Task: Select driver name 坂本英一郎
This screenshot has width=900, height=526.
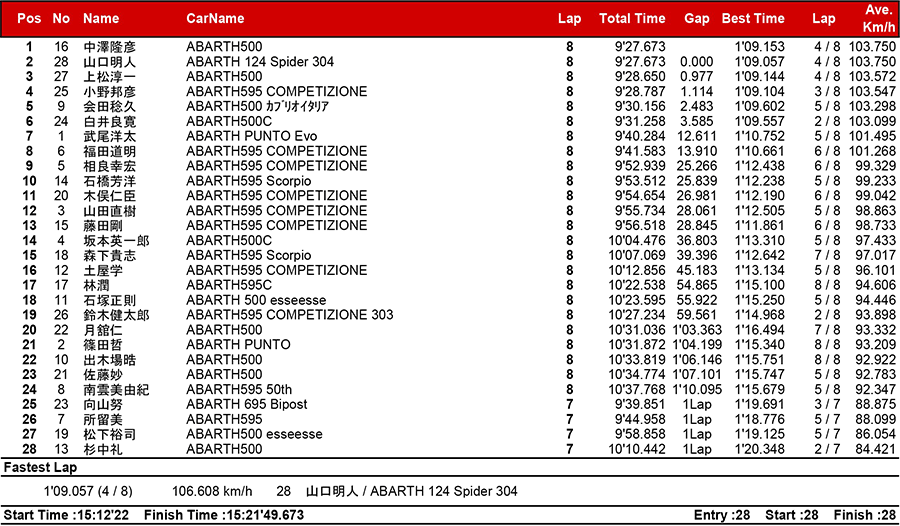Action: [116, 241]
